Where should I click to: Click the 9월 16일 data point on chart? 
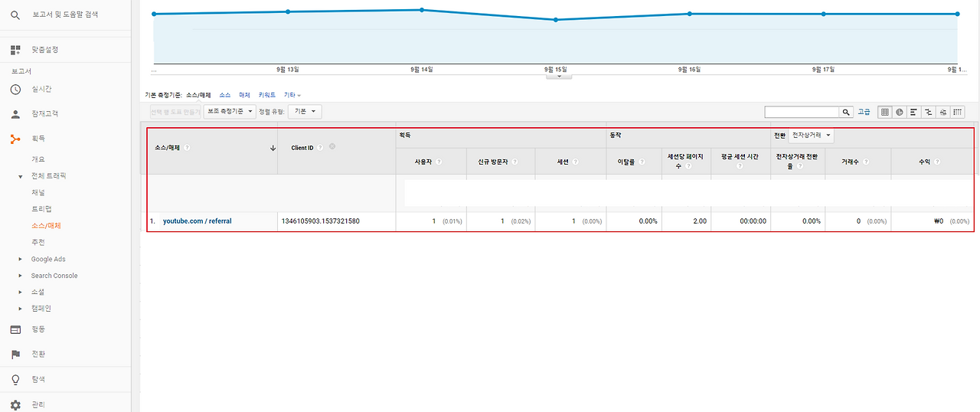click(x=690, y=14)
